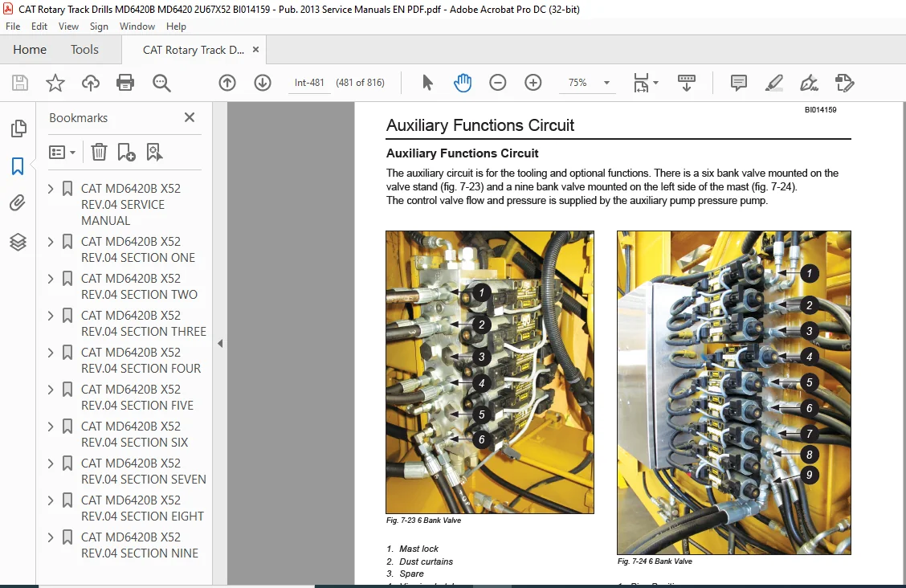The image size is (906, 588).
Task: Add a new bookmark icon
Action: coord(126,152)
